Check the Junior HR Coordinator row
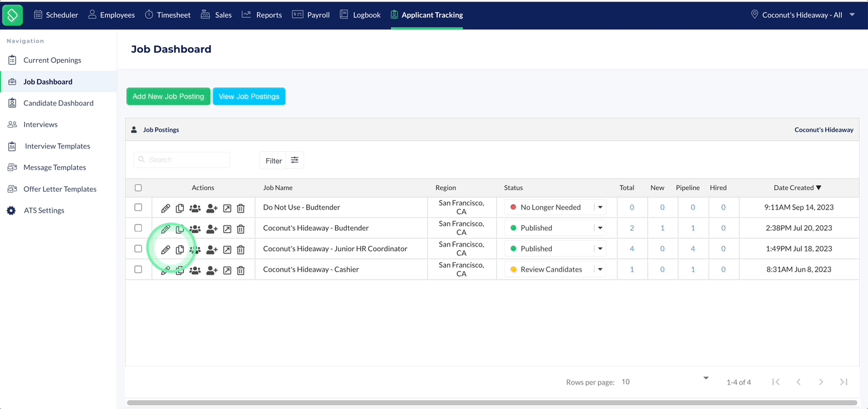Screen dimensions: 868x409 point(139,248)
